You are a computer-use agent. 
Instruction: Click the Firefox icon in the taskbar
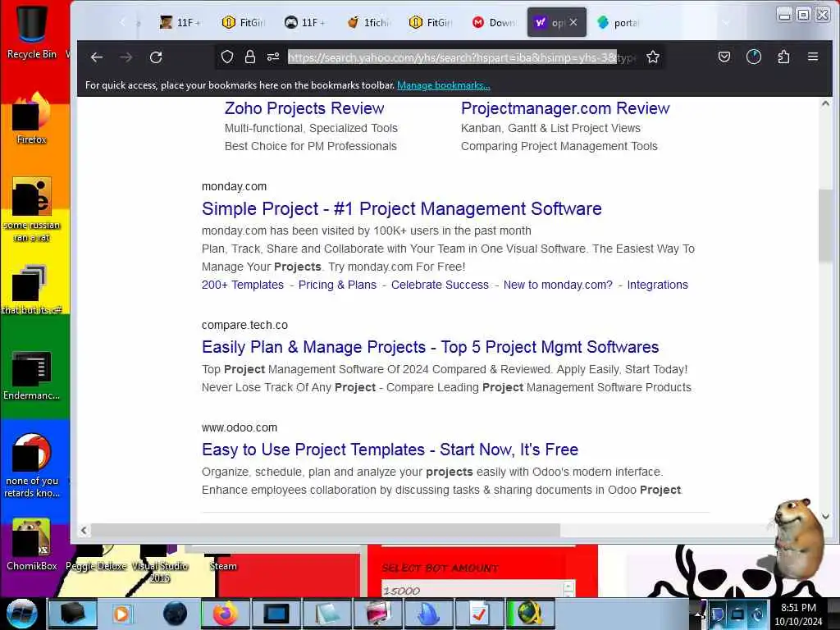click(226, 614)
